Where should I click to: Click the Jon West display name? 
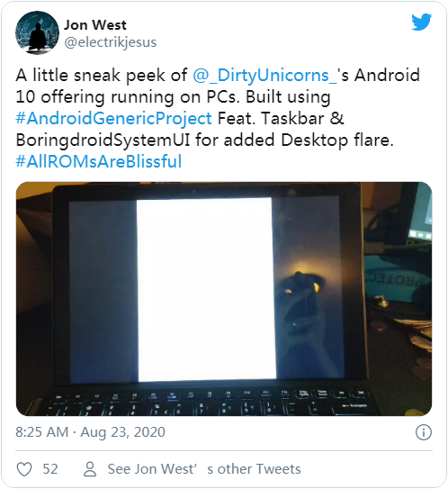[95, 25]
